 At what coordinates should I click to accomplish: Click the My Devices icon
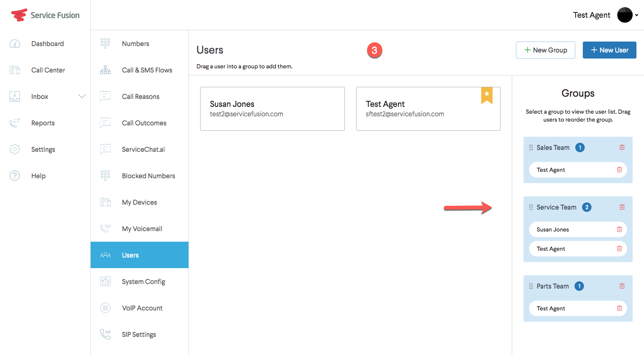tap(105, 202)
